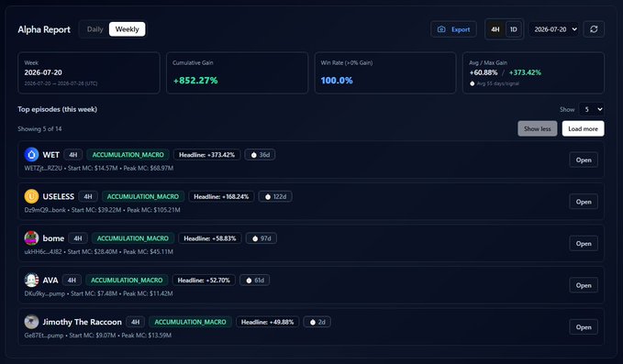
Task: Open the 2026-07-20 date dropdown
Action: [554, 29]
